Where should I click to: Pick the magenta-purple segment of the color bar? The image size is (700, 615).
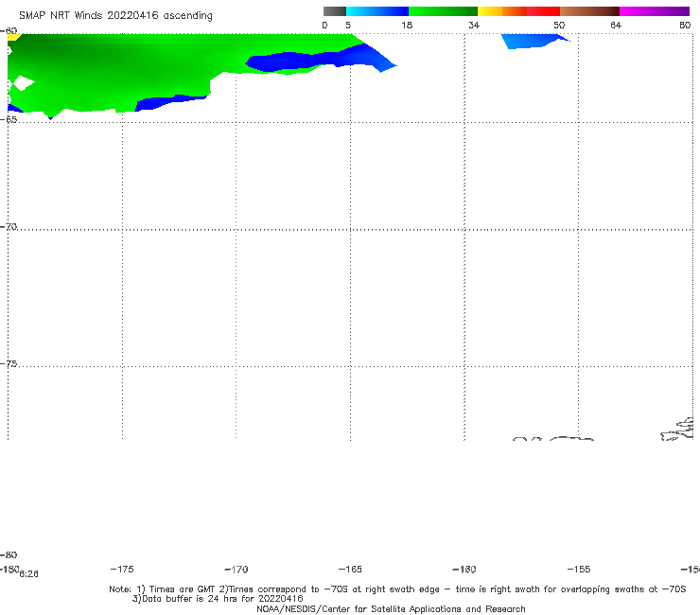click(655, 11)
